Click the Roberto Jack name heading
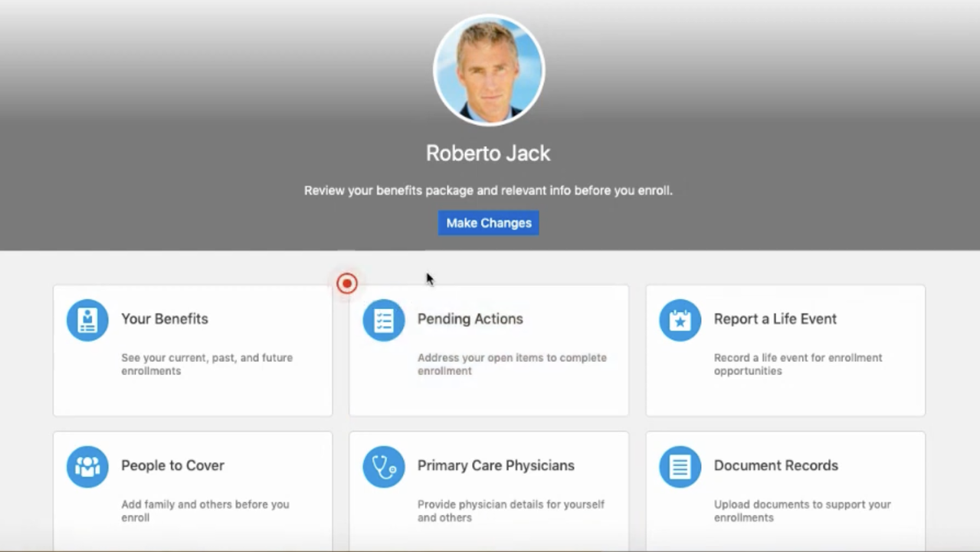The height and width of the screenshot is (552, 980). pyautogui.click(x=488, y=153)
